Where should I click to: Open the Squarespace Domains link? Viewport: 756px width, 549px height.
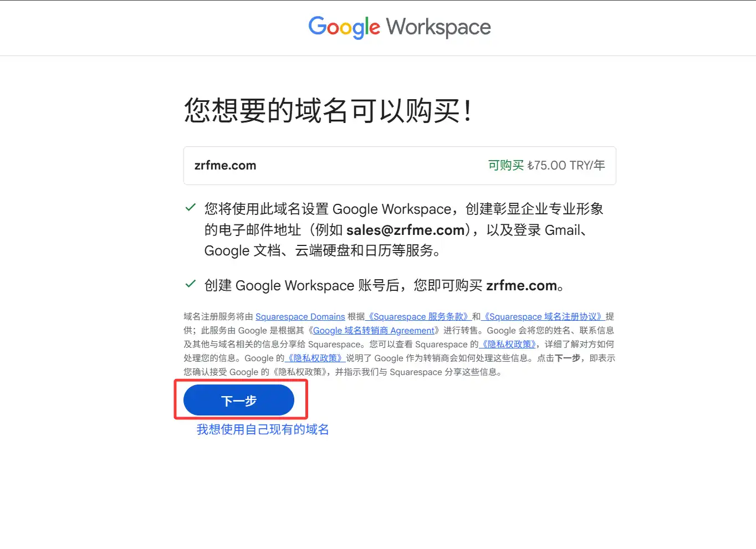pyautogui.click(x=300, y=316)
